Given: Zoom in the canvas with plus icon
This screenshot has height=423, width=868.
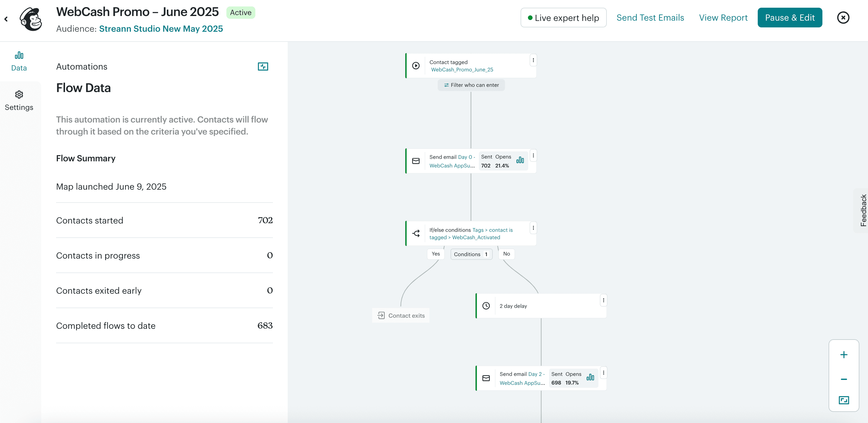Looking at the screenshot, I should click(843, 355).
